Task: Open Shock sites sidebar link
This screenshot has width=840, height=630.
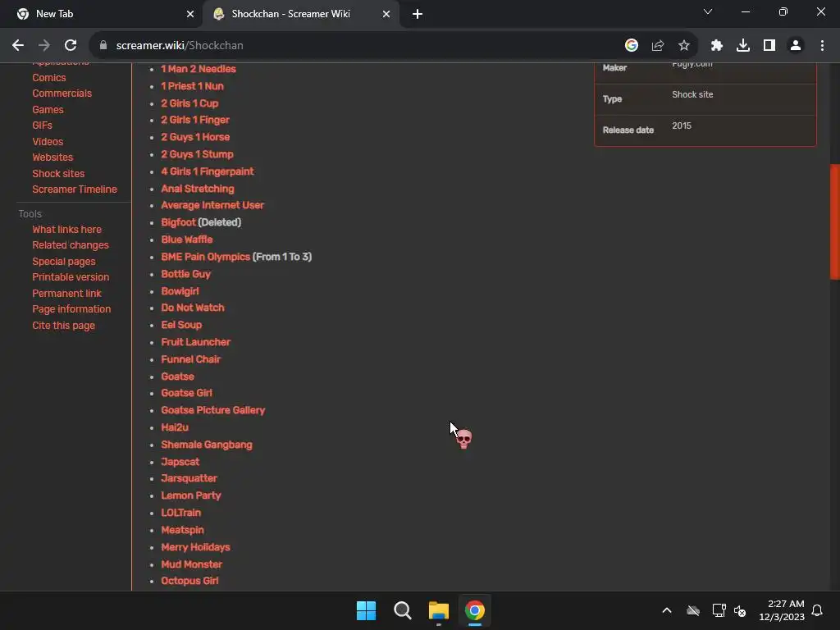Action: coord(58,174)
